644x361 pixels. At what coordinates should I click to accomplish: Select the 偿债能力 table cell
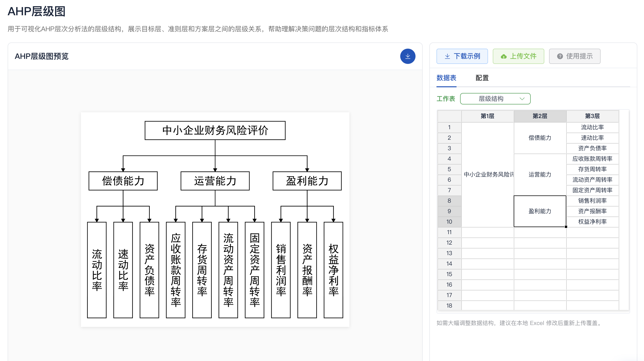[540, 138]
